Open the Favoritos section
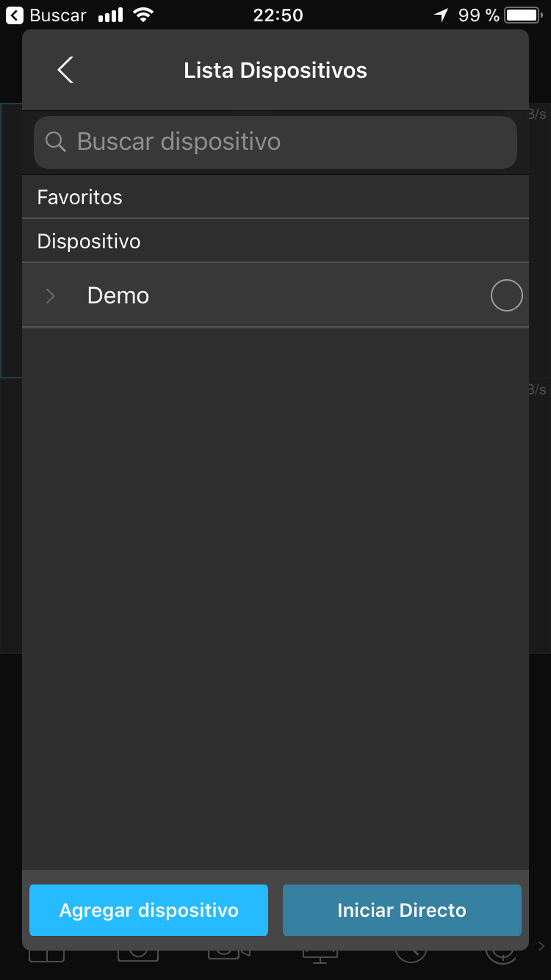Image resolution: width=551 pixels, height=980 pixels. coord(275,197)
